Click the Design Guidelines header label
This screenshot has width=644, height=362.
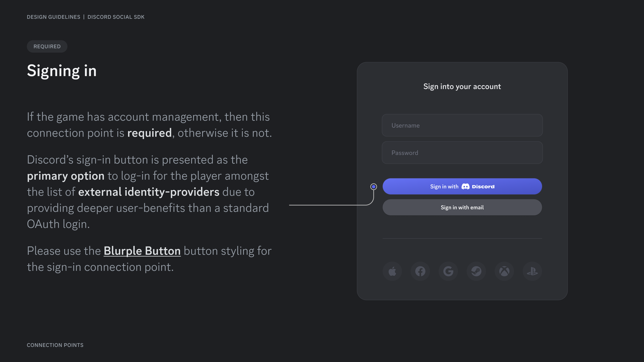53,17
